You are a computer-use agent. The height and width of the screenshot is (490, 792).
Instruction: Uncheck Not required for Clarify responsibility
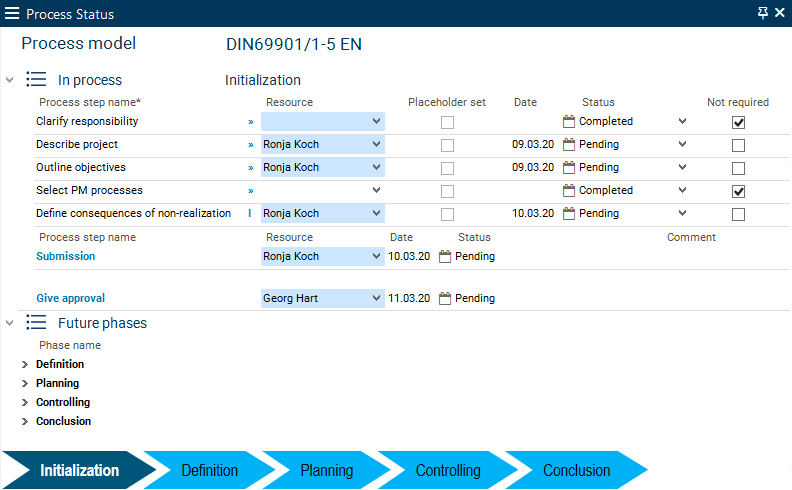pos(739,122)
